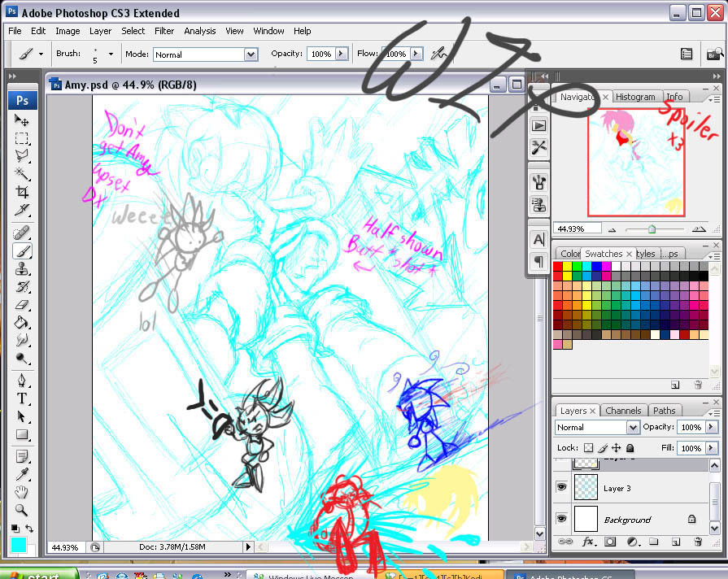This screenshot has height=579, width=728.
Task: Select the Healing Brush tool
Action: coord(21,233)
